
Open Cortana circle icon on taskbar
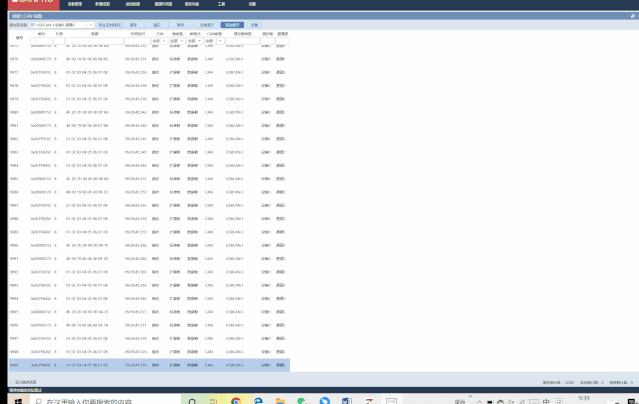coord(192,401)
